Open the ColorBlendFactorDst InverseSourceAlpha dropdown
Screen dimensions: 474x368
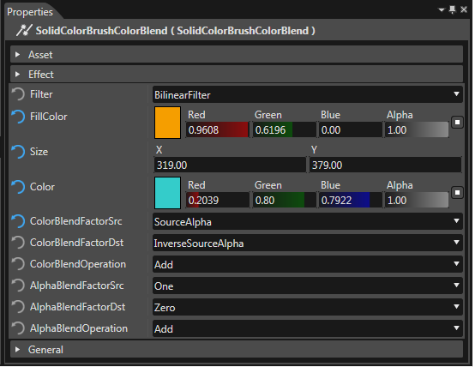click(x=307, y=243)
